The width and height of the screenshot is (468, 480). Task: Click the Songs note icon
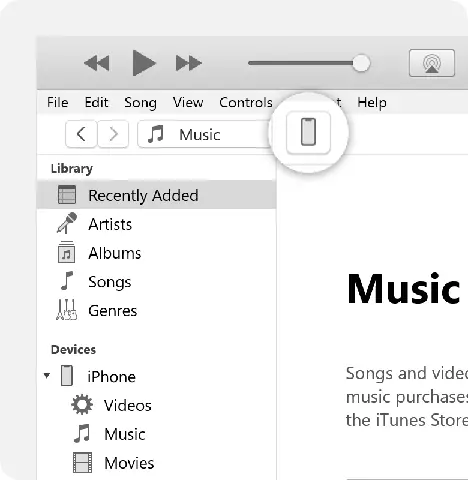coord(67,281)
